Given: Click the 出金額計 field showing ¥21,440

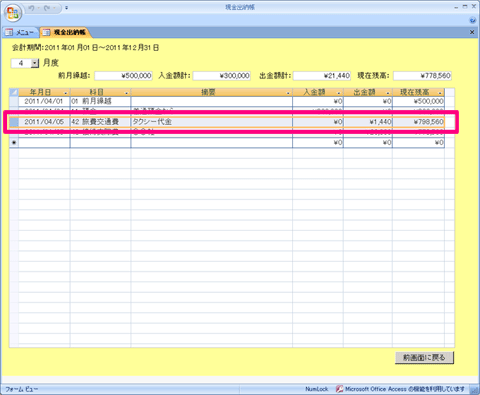Looking at the screenshot, I should coord(322,76).
